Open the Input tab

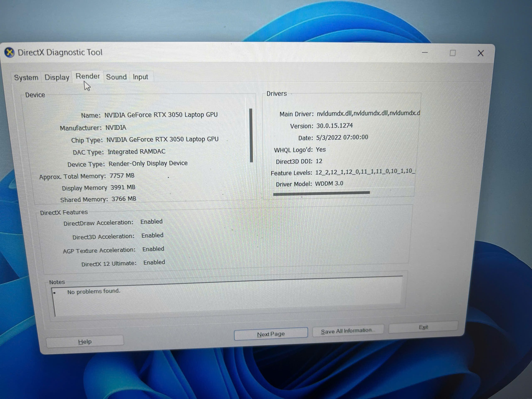tap(140, 77)
